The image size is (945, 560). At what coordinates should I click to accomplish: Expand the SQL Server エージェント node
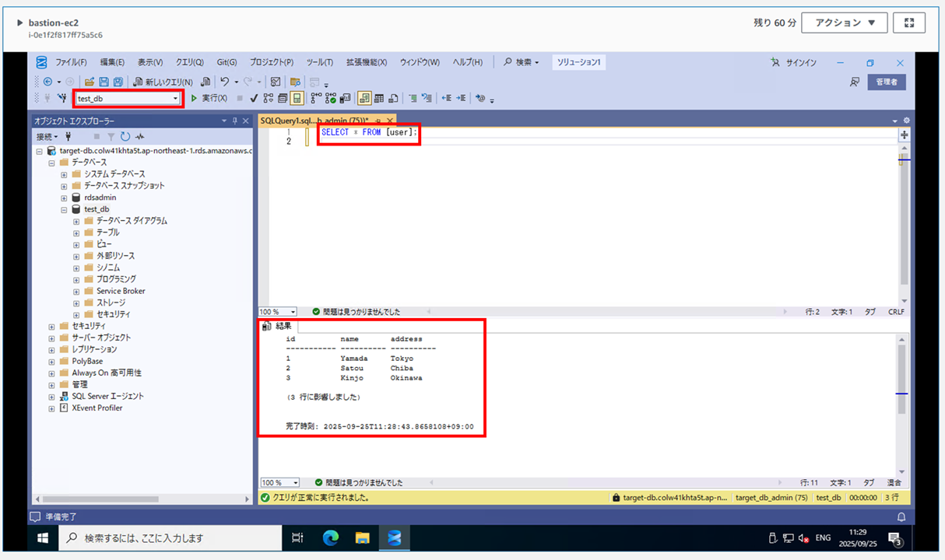(x=52, y=396)
